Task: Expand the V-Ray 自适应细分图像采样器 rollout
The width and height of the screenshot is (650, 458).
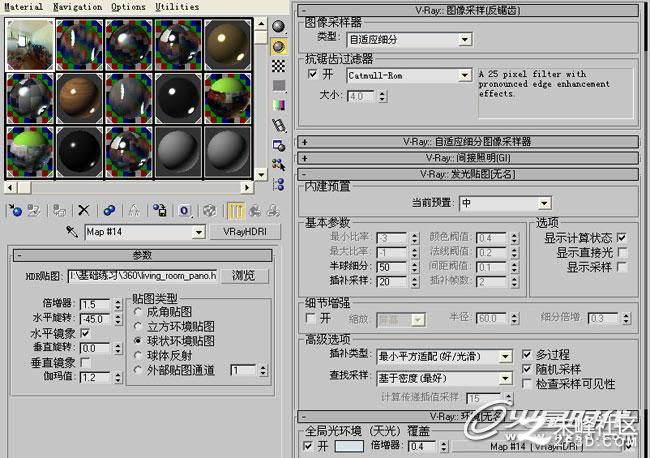Action: point(468,142)
